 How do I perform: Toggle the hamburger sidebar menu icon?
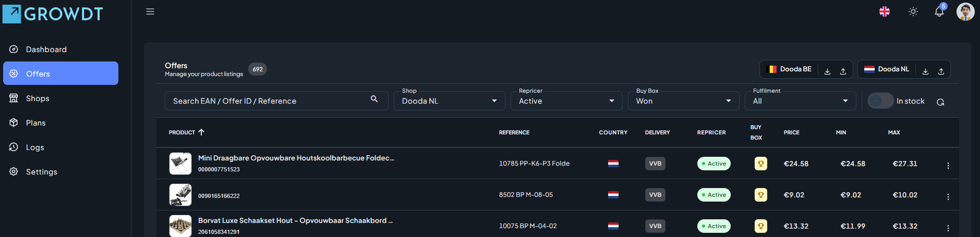[150, 11]
